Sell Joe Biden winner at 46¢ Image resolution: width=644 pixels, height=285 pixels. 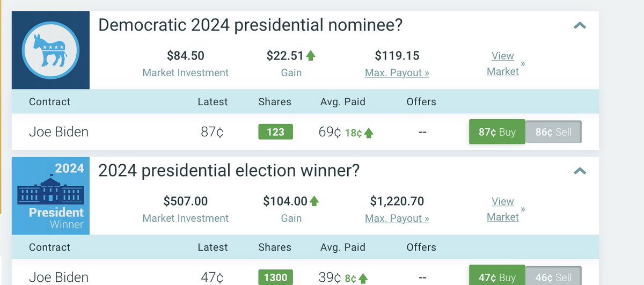[553, 277]
